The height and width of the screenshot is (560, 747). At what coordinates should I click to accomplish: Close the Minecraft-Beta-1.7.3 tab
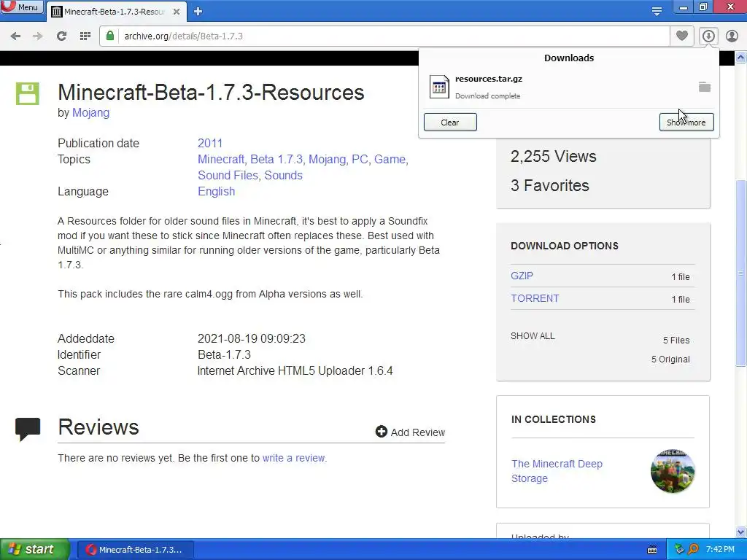tap(177, 12)
